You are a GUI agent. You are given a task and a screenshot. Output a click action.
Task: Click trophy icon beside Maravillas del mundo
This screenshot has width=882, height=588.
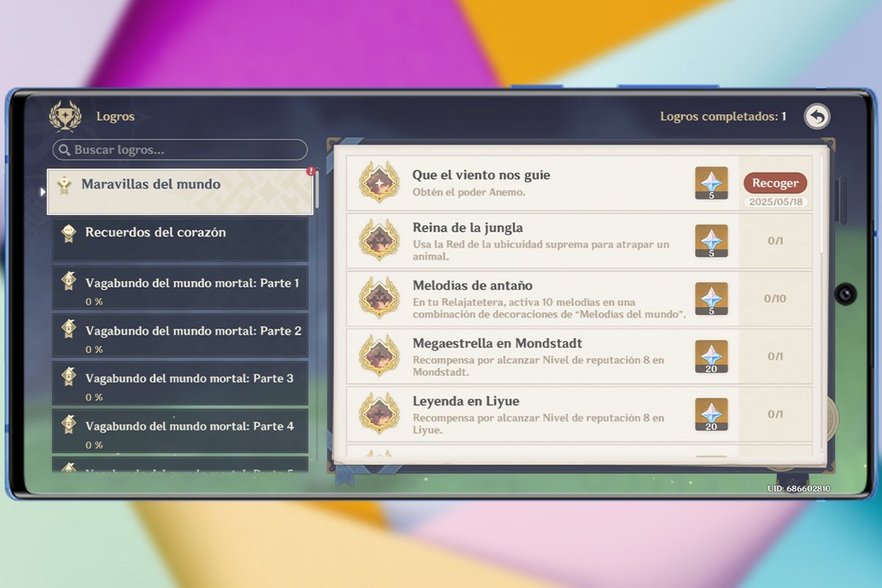coord(64,184)
